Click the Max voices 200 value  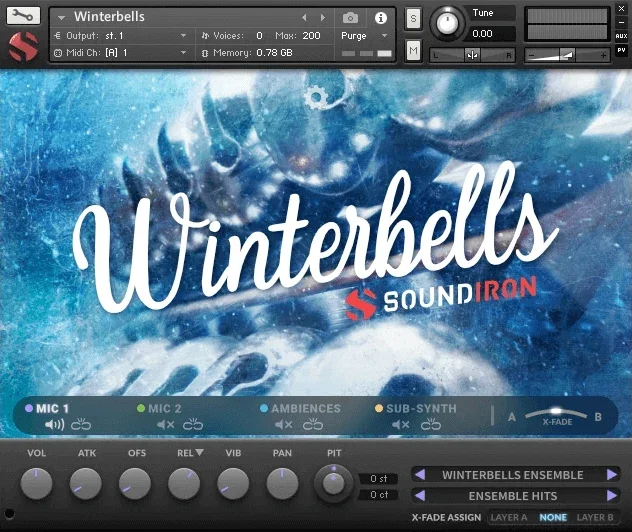pyautogui.click(x=312, y=35)
